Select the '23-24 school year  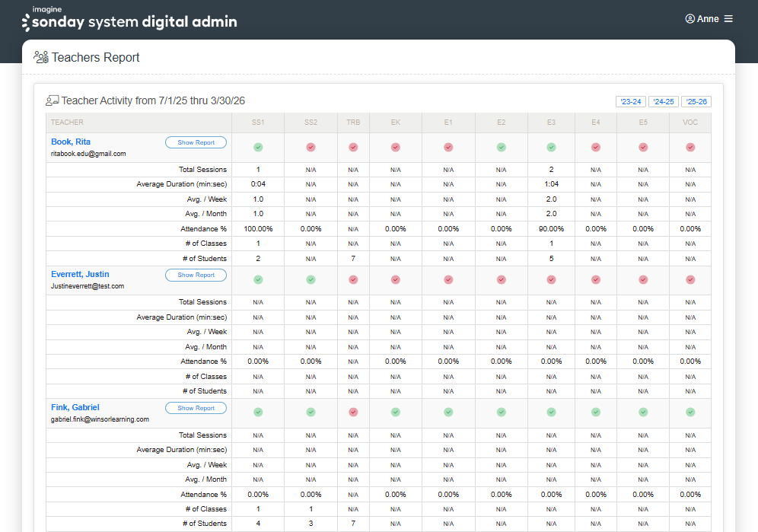tap(632, 101)
